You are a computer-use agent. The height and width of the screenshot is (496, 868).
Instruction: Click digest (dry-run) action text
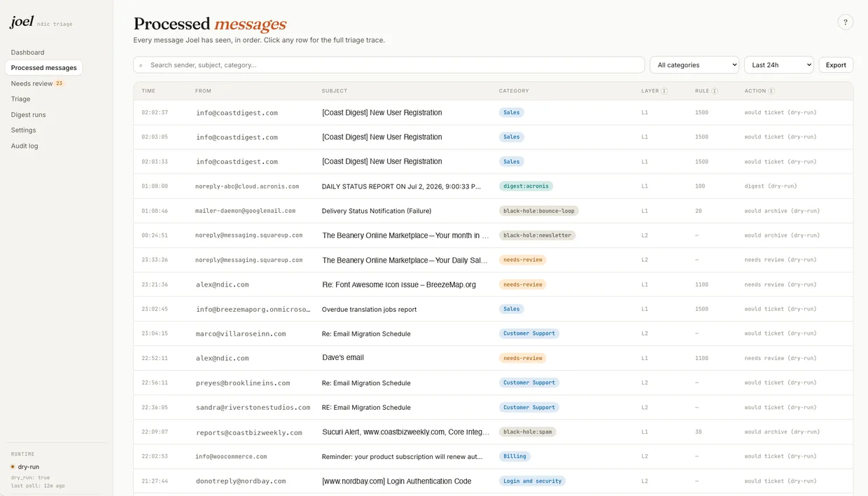coord(771,186)
